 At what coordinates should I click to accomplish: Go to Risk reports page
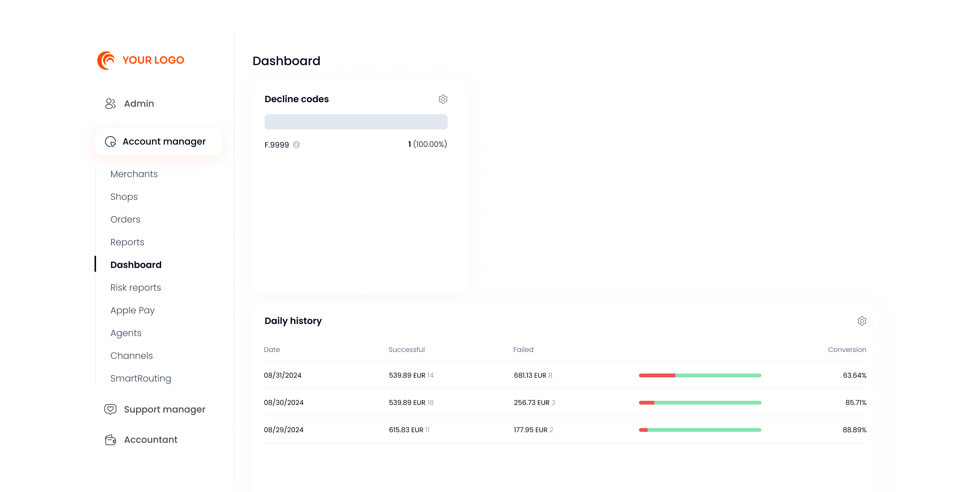(135, 288)
